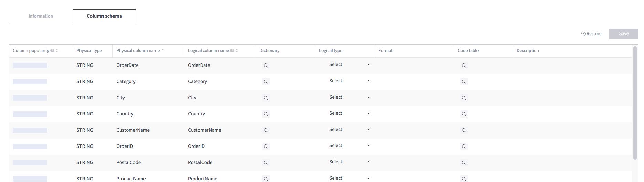
Task: Search code table for Country row
Action: [x=464, y=114]
